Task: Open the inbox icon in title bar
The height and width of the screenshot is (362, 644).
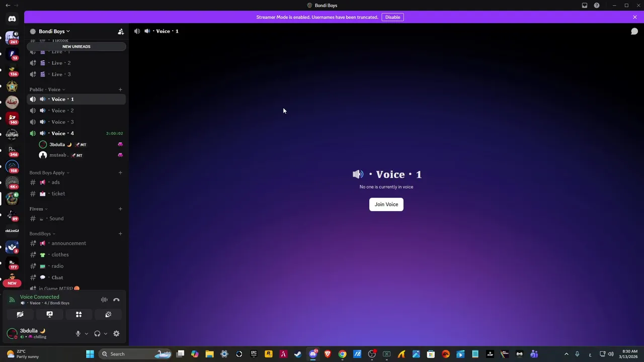Action: click(585, 6)
